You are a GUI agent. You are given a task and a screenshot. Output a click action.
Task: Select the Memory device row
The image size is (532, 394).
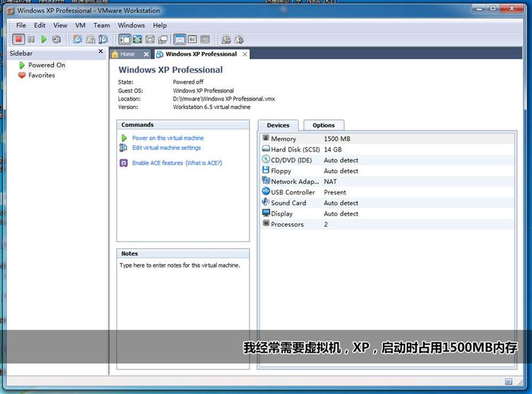(x=387, y=138)
